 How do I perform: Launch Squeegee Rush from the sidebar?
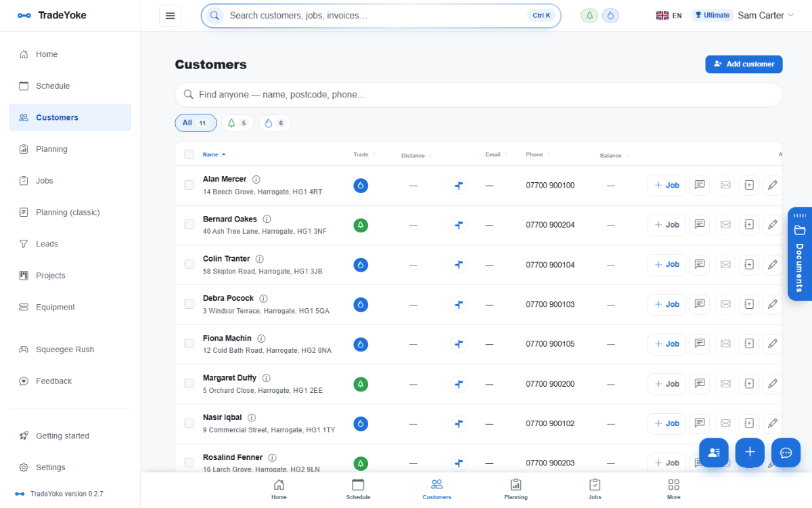click(x=70, y=350)
